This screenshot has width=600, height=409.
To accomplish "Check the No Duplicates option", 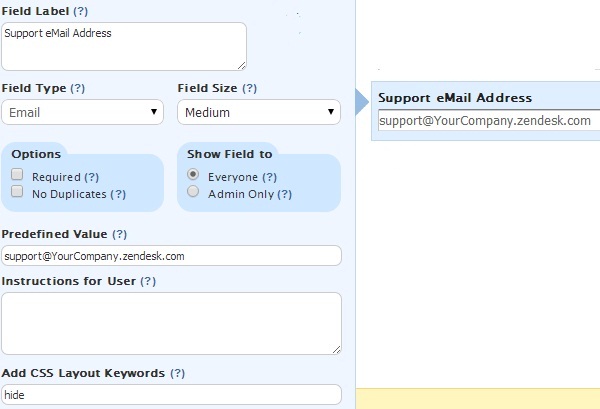I will pyautogui.click(x=17, y=193).
